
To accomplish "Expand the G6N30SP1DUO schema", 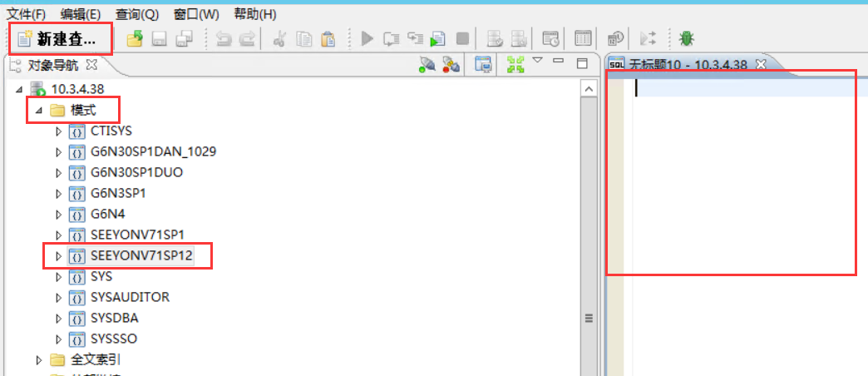I will (59, 173).
